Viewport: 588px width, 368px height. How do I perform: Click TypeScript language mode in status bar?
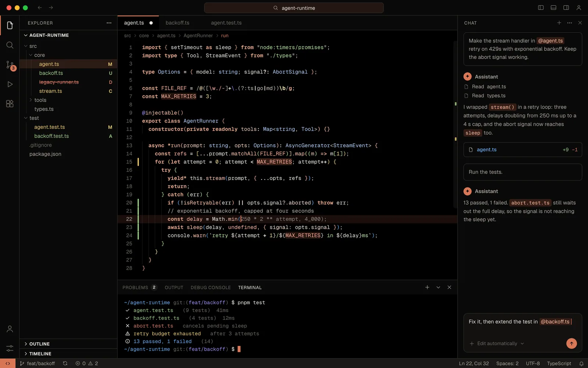[x=559, y=363]
